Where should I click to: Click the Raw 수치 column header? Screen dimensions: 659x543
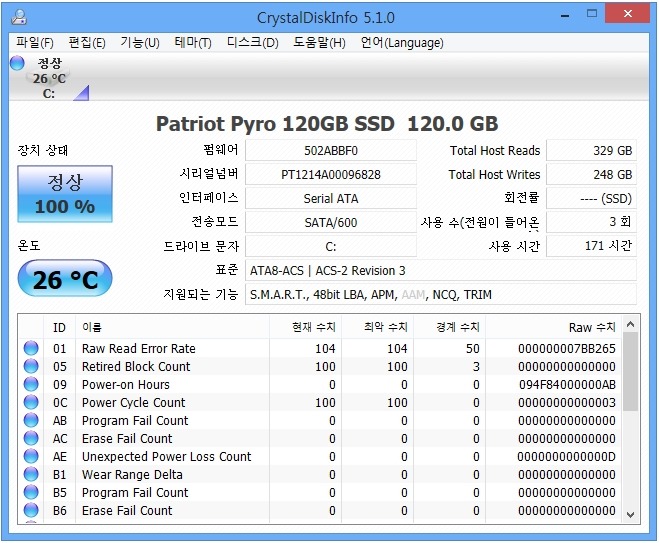[554, 327]
